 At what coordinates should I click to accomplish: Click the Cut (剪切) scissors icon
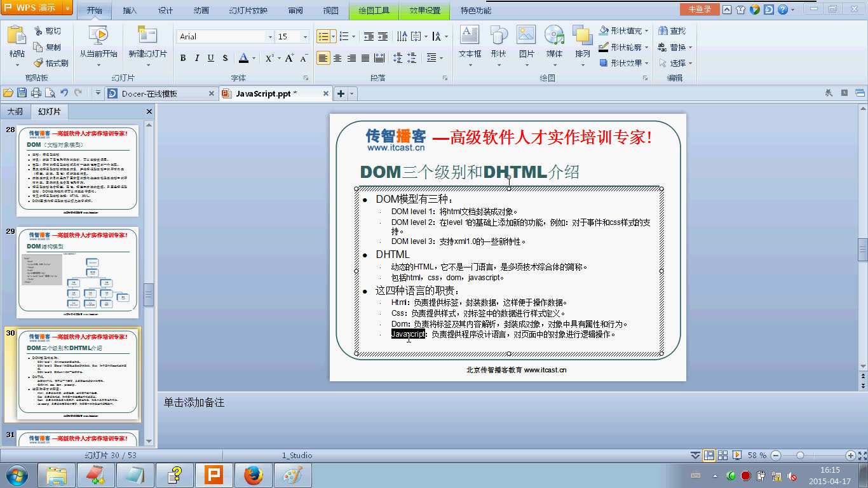point(38,31)
